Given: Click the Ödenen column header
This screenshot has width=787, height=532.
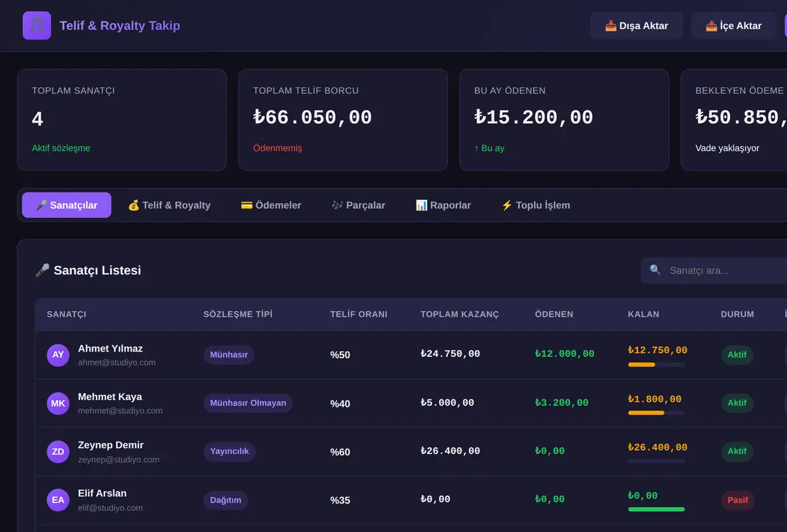Looking at the screenshot, I should coord(554,314).
